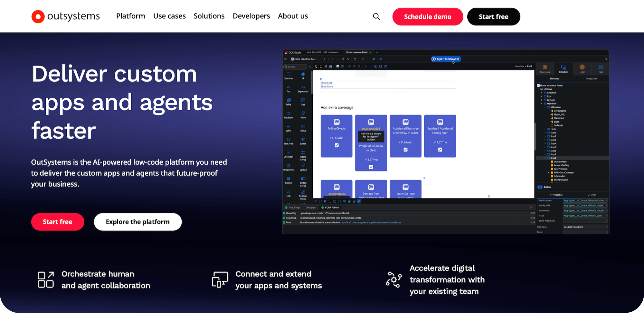Image resolution: width=644 pixels, height=313 pixels.
Task: Expand the Layouts folder in tree
Action: coord(542,100)
